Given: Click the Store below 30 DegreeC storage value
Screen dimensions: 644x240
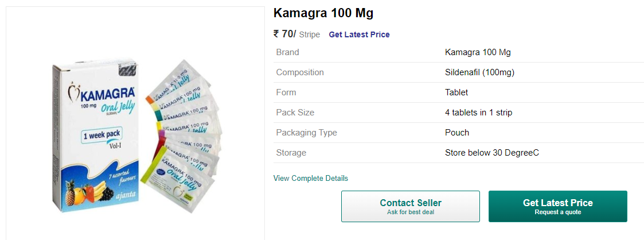Looking at the screenshot, I should [491, 153].
